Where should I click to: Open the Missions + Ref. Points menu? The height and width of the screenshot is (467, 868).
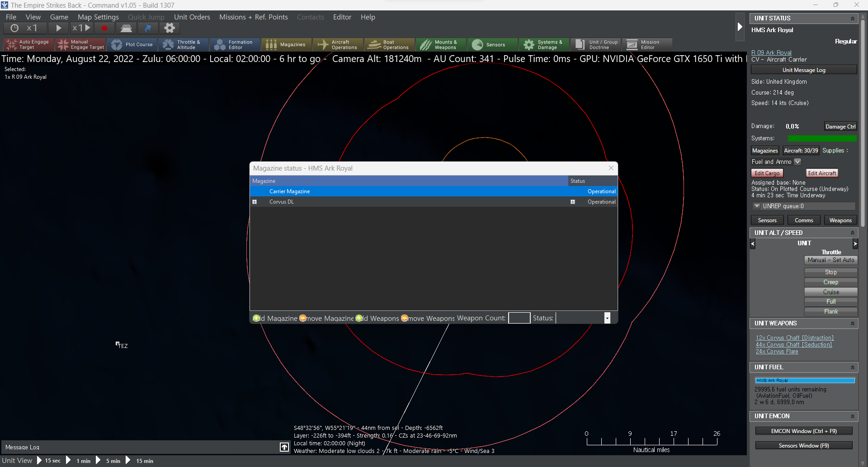[254, 17]
